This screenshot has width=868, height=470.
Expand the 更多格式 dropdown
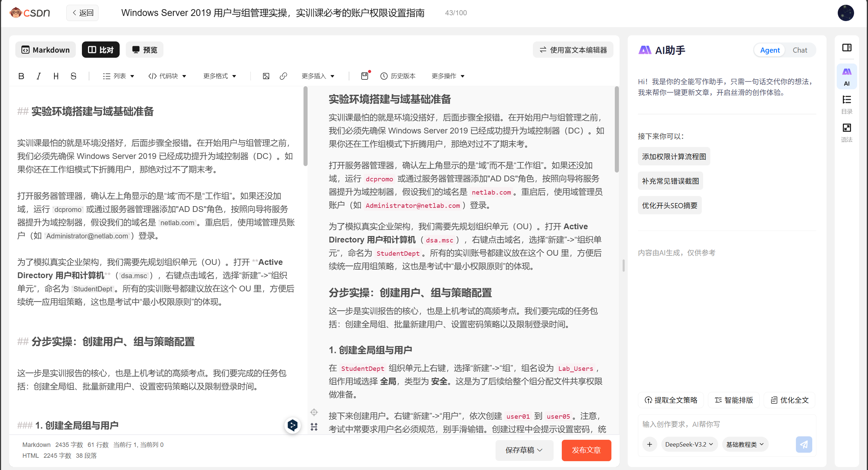(220, 76)
